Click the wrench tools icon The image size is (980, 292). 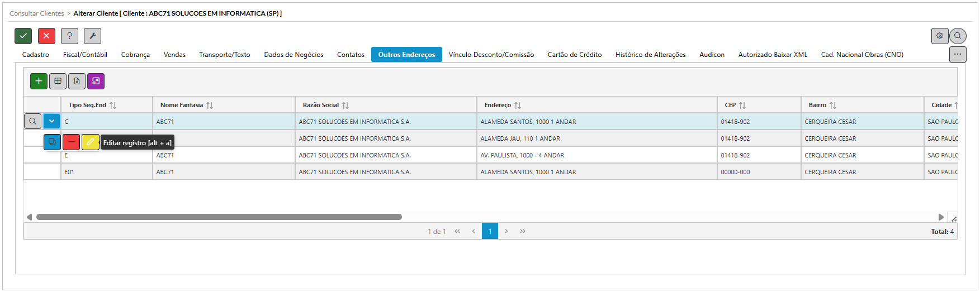tap(92, 36)
